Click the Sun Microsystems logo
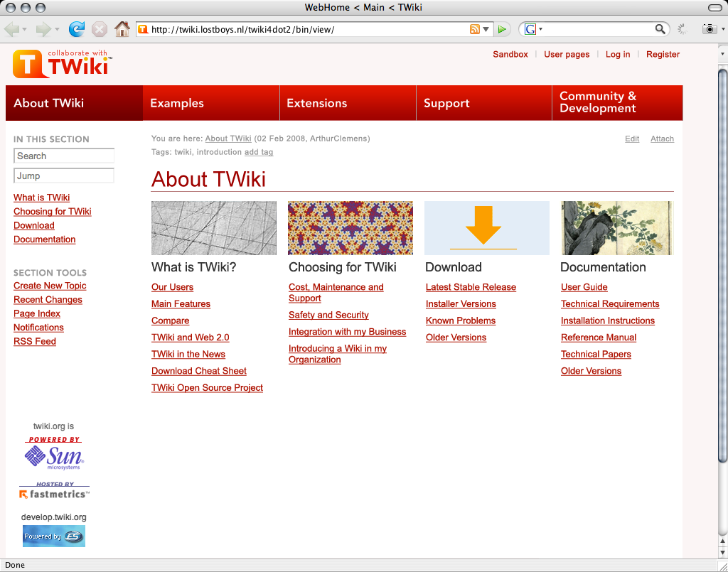 coord(54,456)
